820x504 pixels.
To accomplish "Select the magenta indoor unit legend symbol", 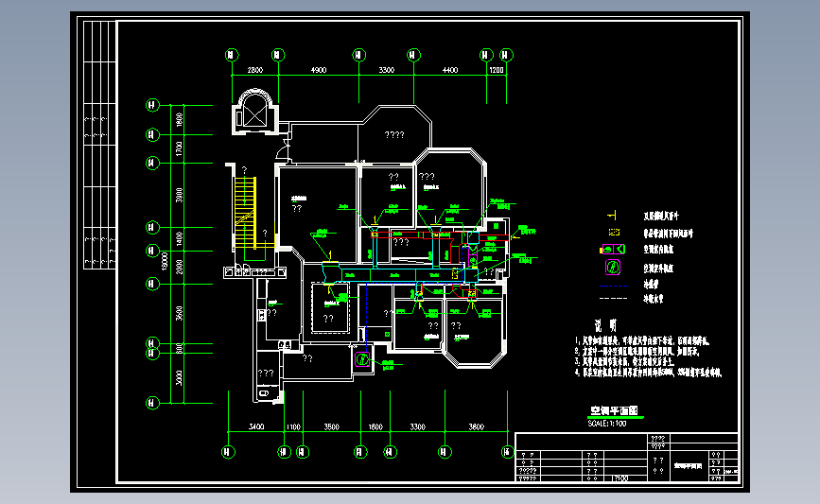I will (x=612, y=250).
